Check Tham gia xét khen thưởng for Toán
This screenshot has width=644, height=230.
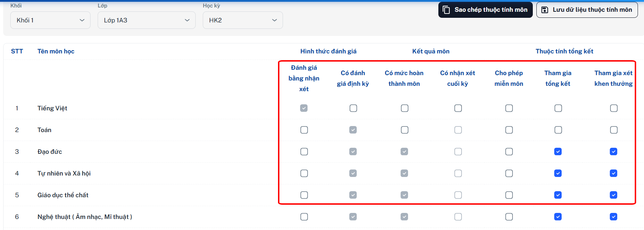[x=614, y=130]
